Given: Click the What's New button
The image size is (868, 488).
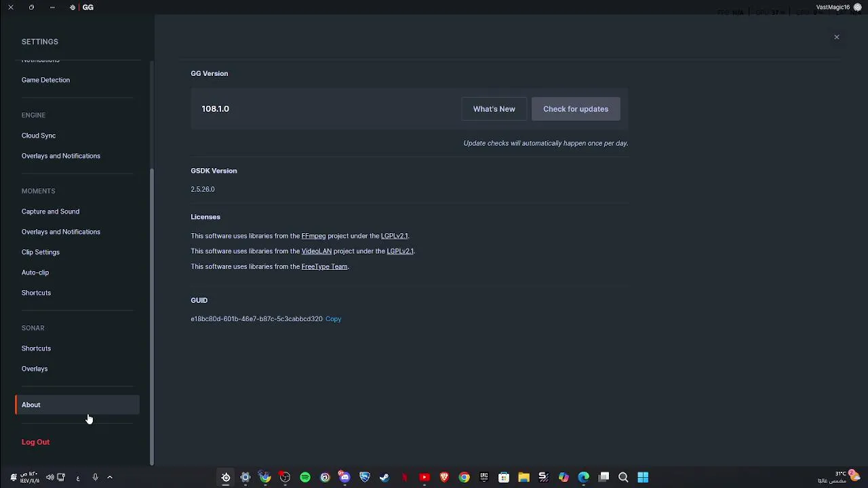Looking at the screenshot, I should pyautogui.click(x=494, y=109).
